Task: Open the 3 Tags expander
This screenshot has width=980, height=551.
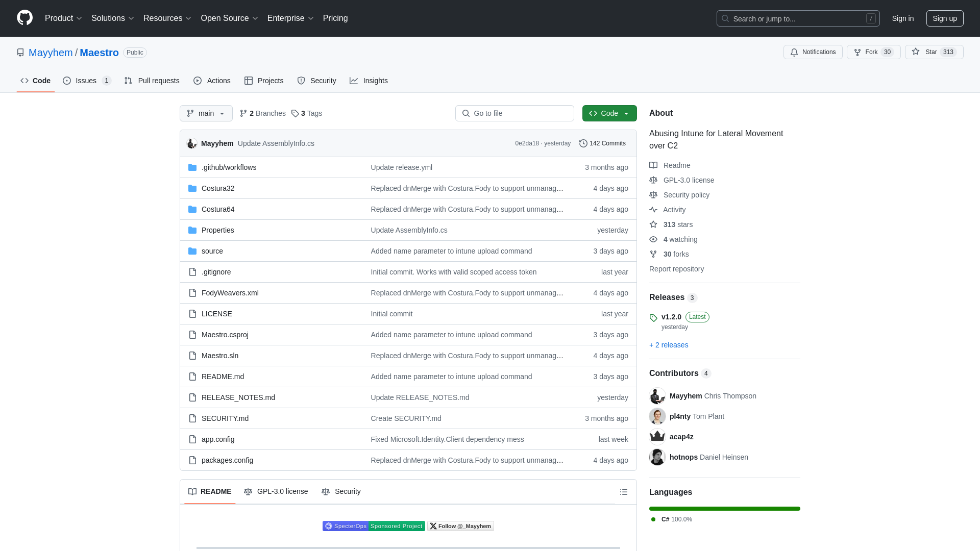Action: (306, 113)
